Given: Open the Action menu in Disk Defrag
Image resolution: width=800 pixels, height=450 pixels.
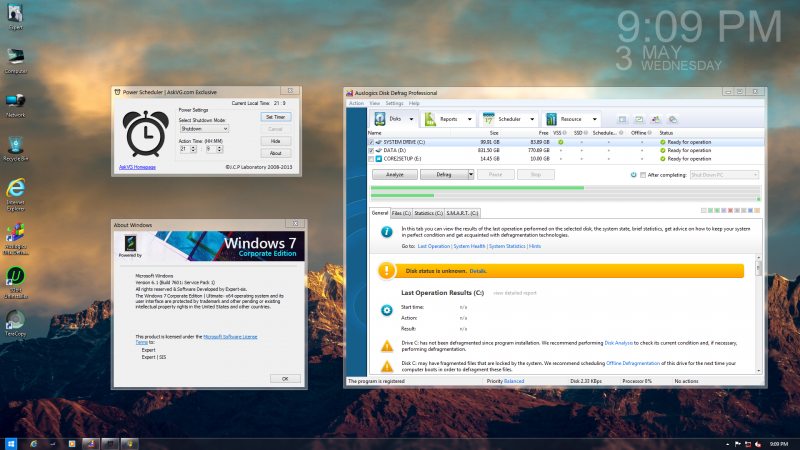Looking at the screenshot, I should [356, 103].
